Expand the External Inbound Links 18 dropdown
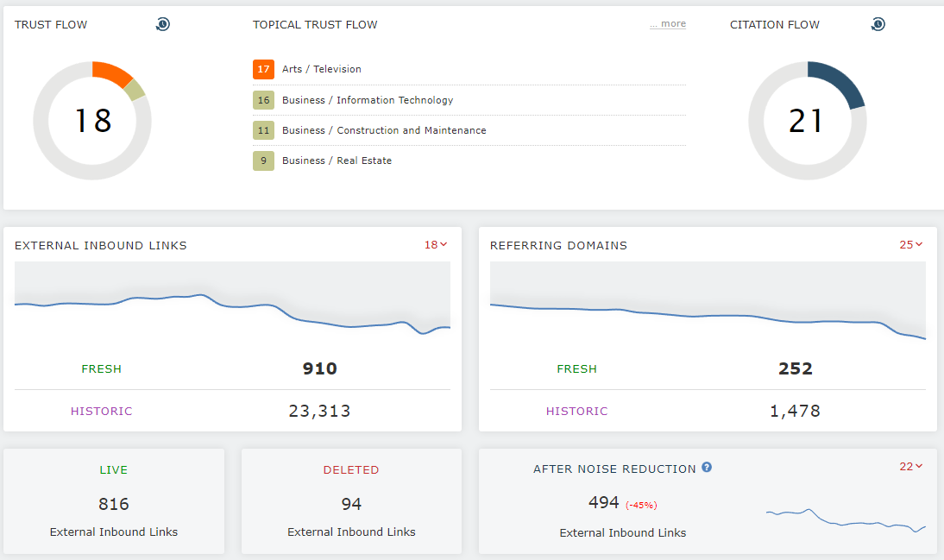Screen dimensions: 944x560 pyautogui.click(x=436, y=244)
